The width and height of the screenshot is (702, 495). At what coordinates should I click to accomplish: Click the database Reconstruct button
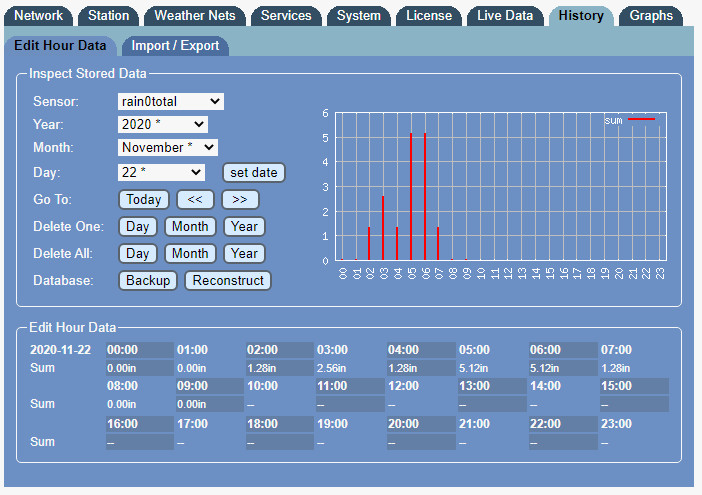click(x=228, y=281)
